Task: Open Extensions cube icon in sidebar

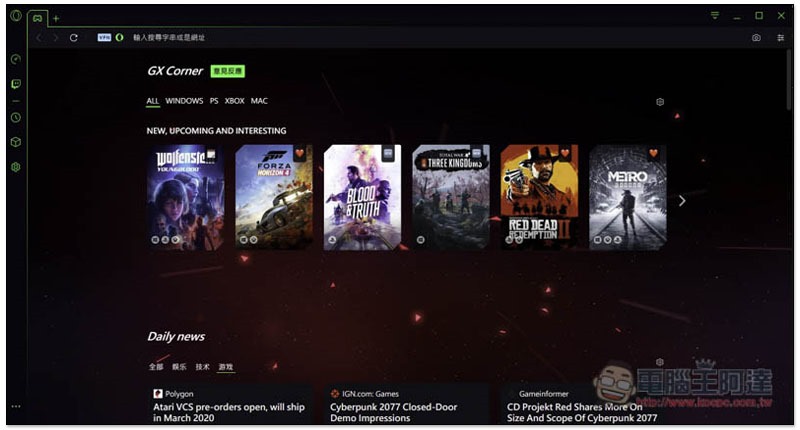Action: point(15,142)
